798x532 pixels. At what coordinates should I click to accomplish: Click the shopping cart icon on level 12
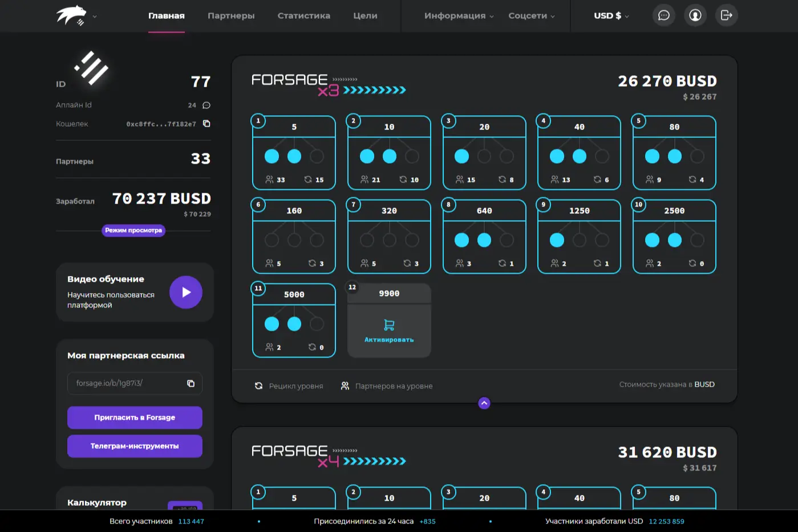389,325
